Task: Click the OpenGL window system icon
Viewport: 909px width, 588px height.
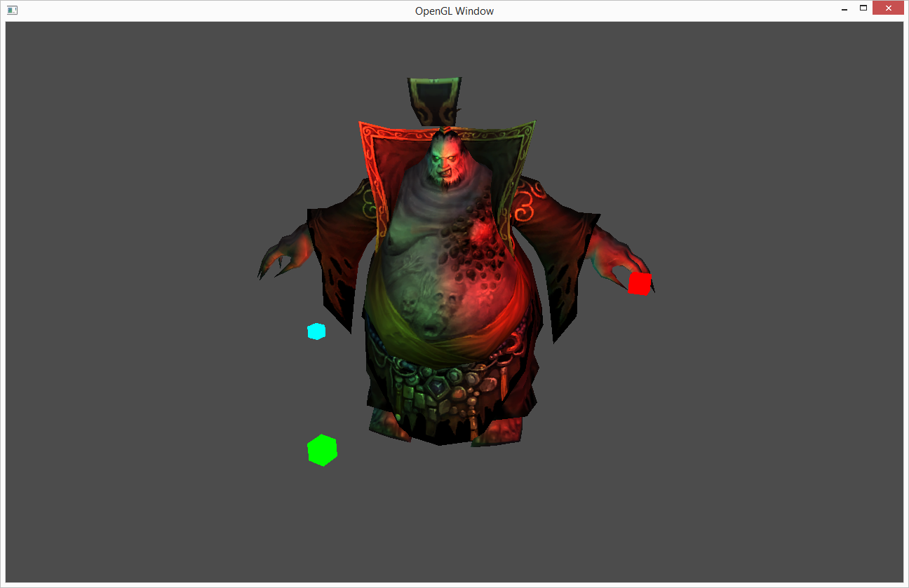Action: (12, 11)
